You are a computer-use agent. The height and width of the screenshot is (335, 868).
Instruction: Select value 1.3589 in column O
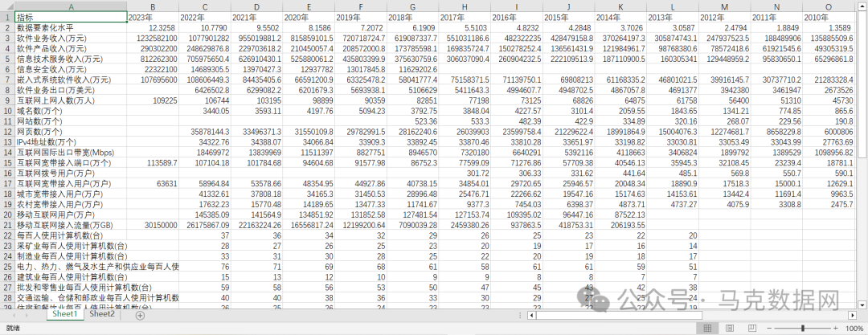828,27
